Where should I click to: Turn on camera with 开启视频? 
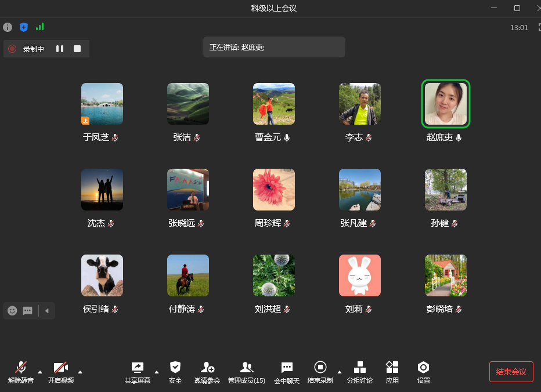tap(61, 368)
